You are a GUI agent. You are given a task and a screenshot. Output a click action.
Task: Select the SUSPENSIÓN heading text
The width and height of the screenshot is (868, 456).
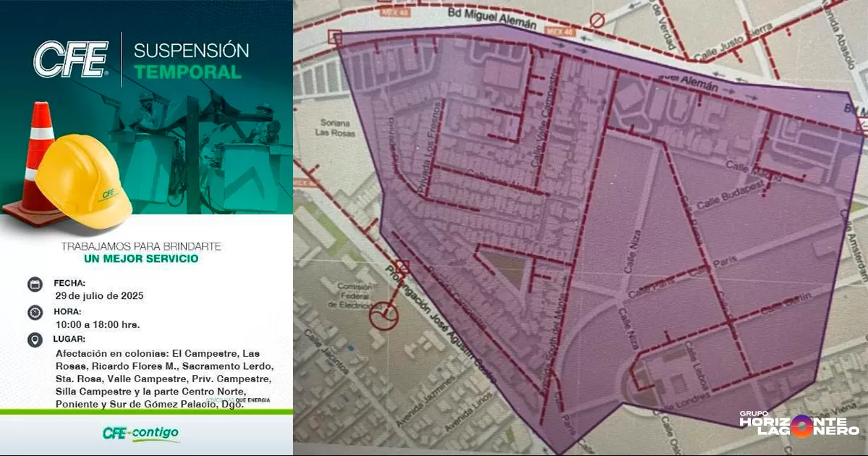pos(192,51)
